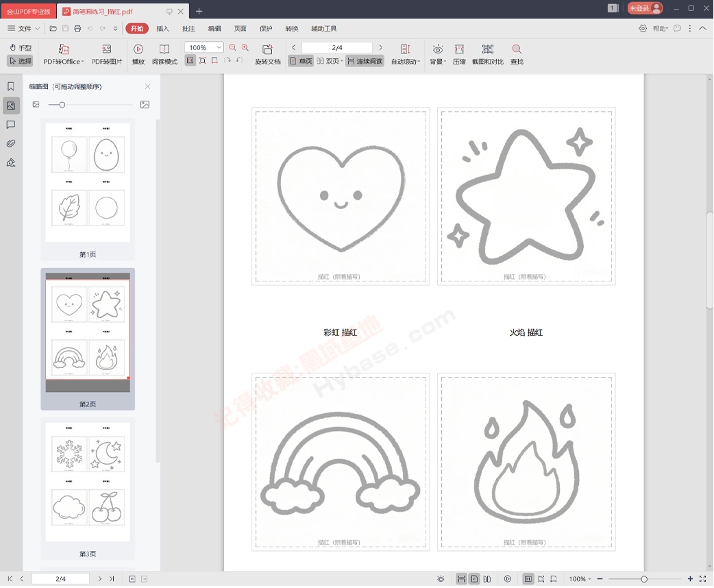Viewport: 714px width, 588px height.
Task: Switch to 阅读模式 reading mode
Action: (164, 55)
